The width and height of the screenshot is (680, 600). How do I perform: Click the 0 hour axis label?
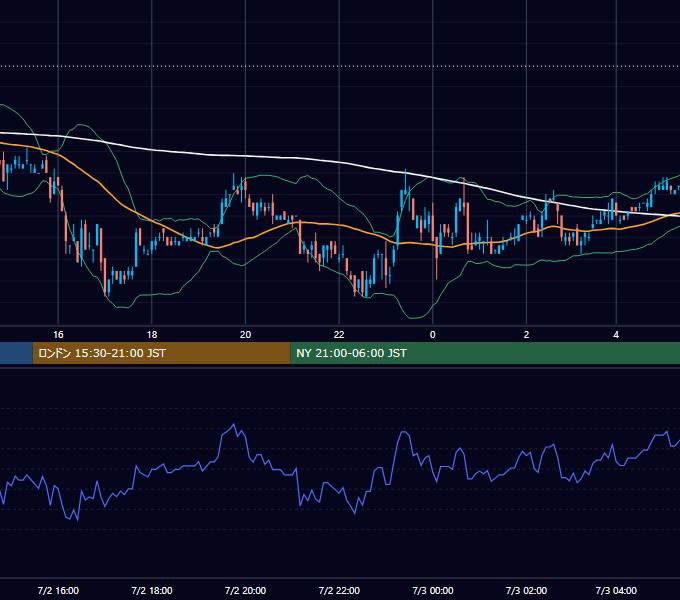click(432, 335)
